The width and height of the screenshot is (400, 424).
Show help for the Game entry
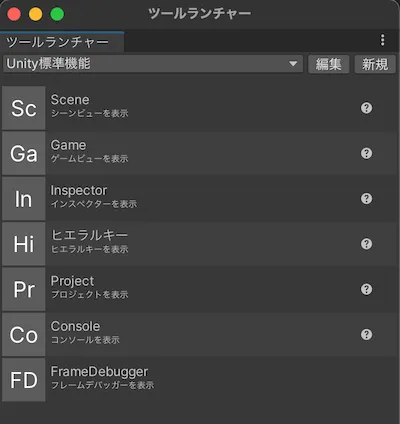[x=366, y=153]
